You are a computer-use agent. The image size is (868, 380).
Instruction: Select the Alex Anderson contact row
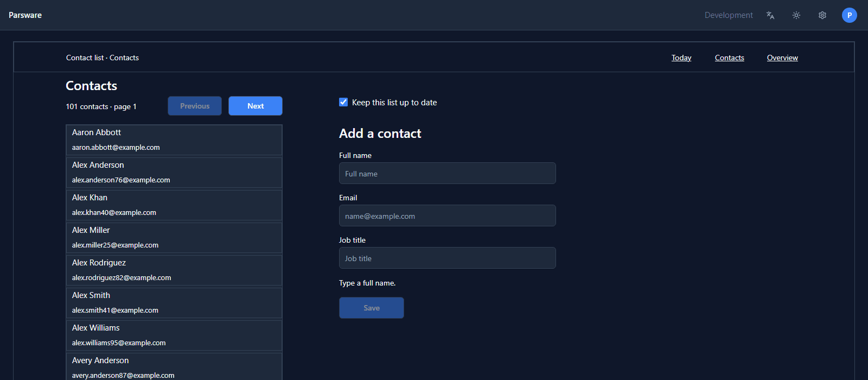(174, 173)
